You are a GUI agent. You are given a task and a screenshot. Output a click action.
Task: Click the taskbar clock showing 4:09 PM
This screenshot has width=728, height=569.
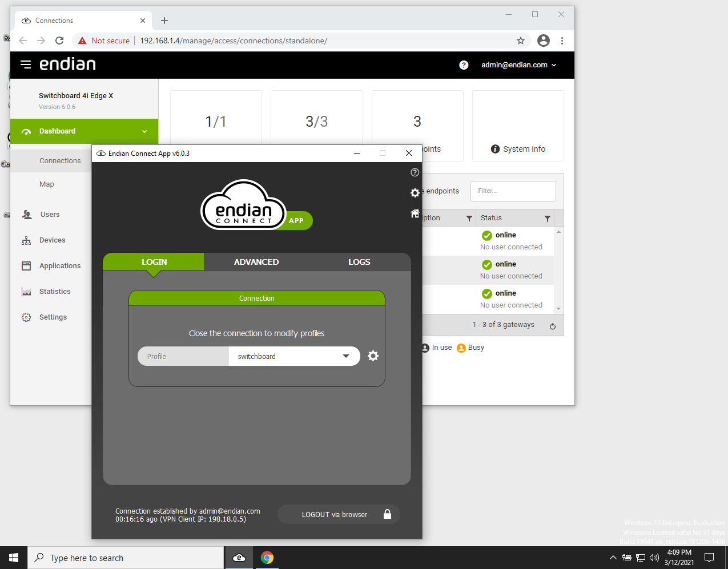[x=679, y=558]
